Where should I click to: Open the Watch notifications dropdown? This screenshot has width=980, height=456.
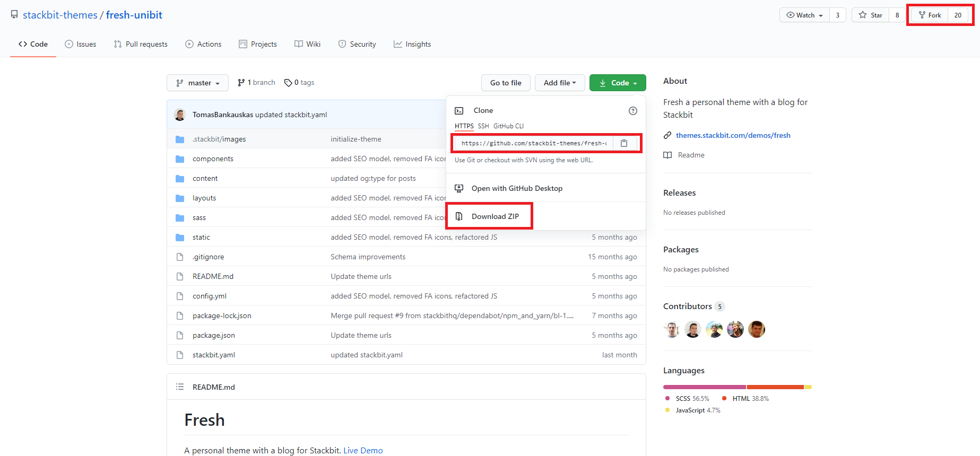pyautogui.click(x=804, y=15)
